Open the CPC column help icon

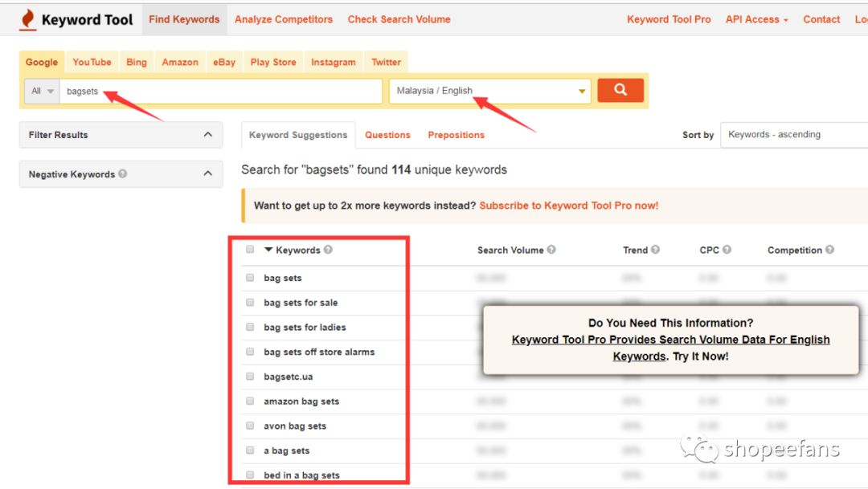[x=727, y=250]
